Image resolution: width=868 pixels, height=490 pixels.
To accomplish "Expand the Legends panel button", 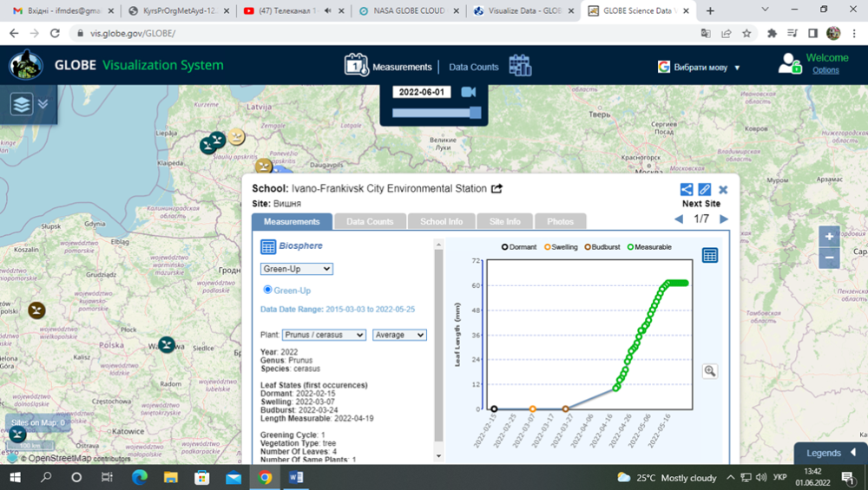I will [830, 453].
